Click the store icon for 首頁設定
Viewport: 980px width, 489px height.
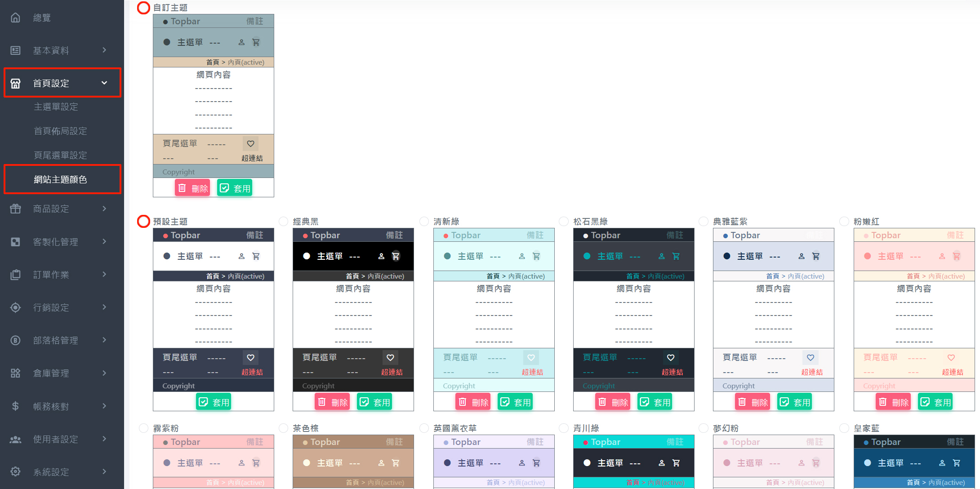coord(15,83)
